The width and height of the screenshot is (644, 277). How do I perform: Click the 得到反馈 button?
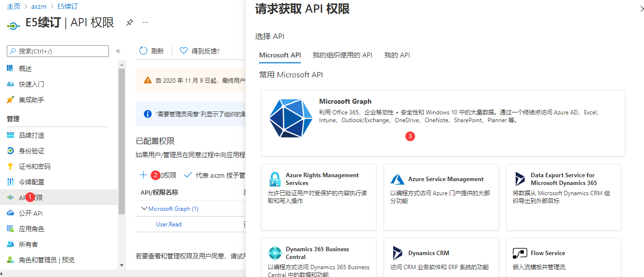(199, 51)
